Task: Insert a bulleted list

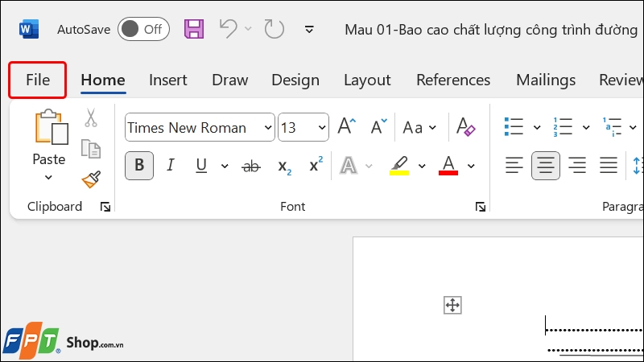Action: pos(514,127)
